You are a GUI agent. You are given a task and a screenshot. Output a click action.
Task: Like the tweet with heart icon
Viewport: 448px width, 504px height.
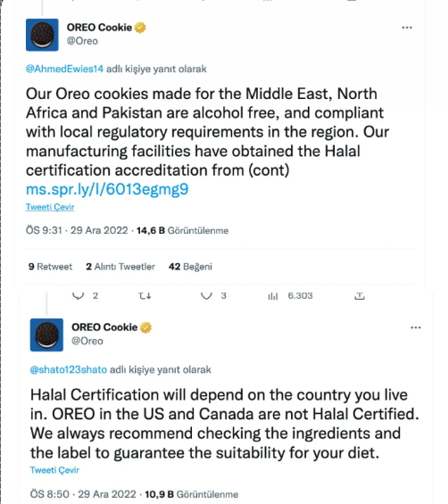tap(206, 296)
